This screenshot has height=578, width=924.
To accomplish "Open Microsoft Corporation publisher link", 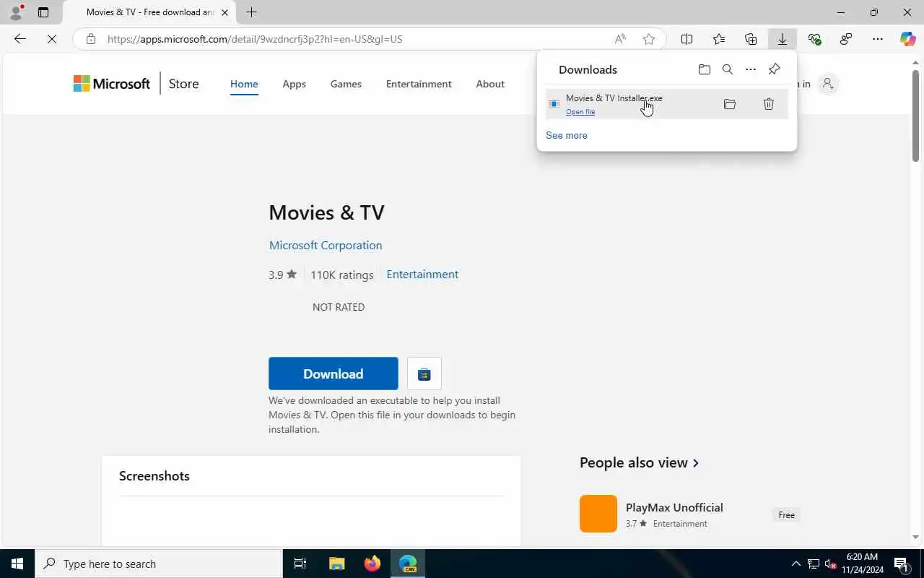I will click(x=326, y=245).
